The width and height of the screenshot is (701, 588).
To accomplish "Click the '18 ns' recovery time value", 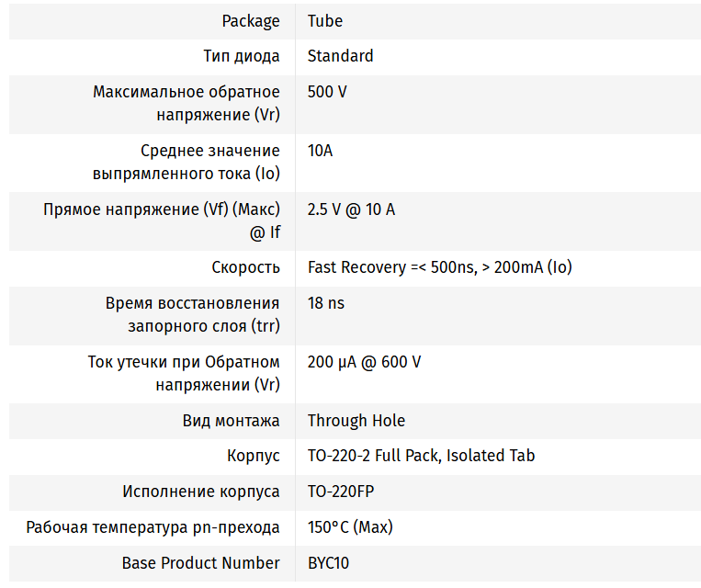I will pos(326,303).
